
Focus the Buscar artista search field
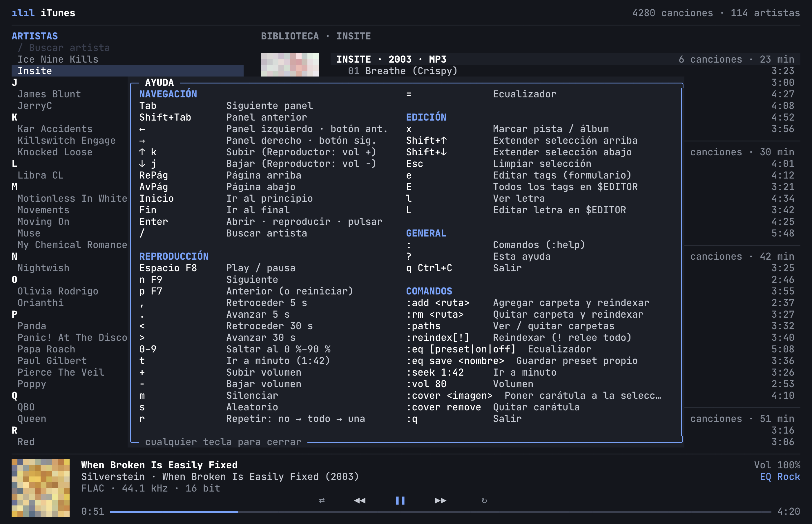point(64,48)
